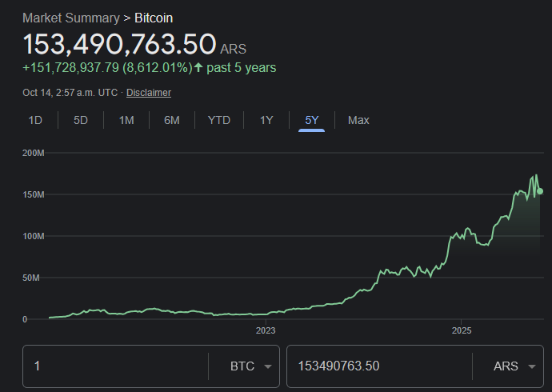Choose the YTD range tab
Image resolution: width=552 pixels, height=392 pixels.
click(x=219, y=120)
